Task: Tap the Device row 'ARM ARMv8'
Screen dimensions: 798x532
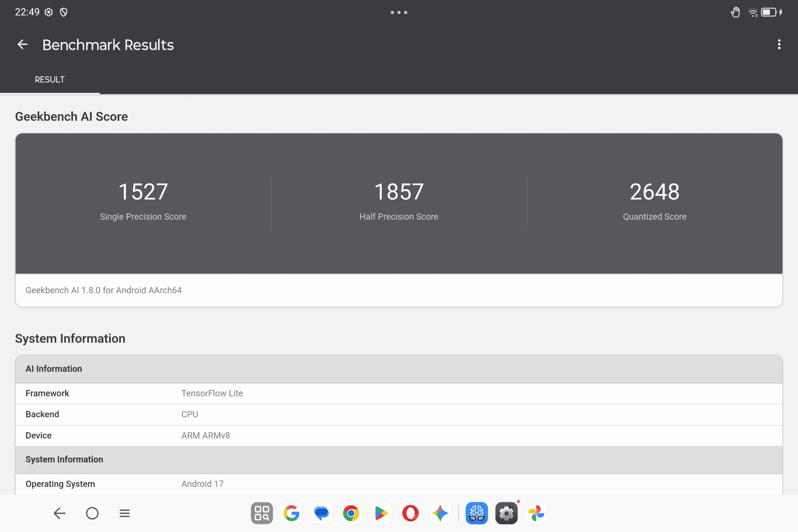Action: pyautogui.click(x=399, y=435)
